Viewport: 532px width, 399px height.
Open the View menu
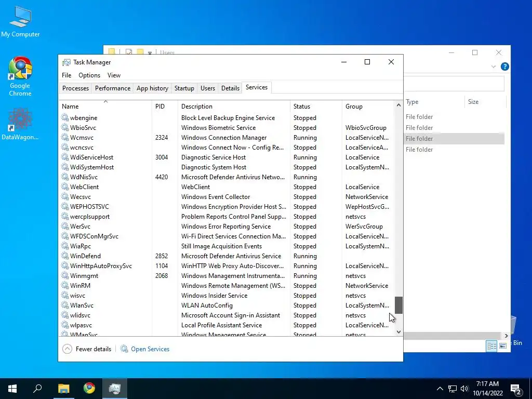(x=114, y=75)
